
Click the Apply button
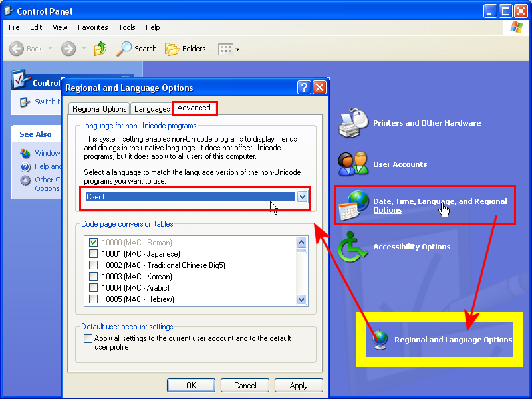tap(299, 386)
